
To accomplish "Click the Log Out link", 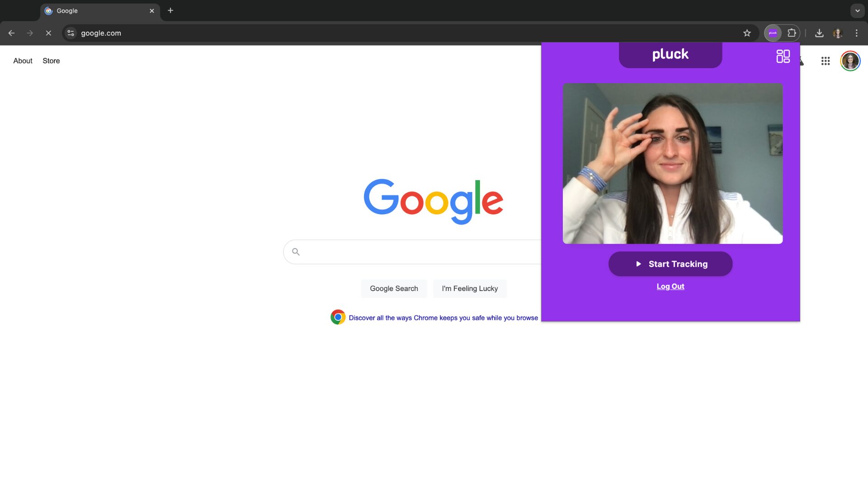I will point(670,286).
